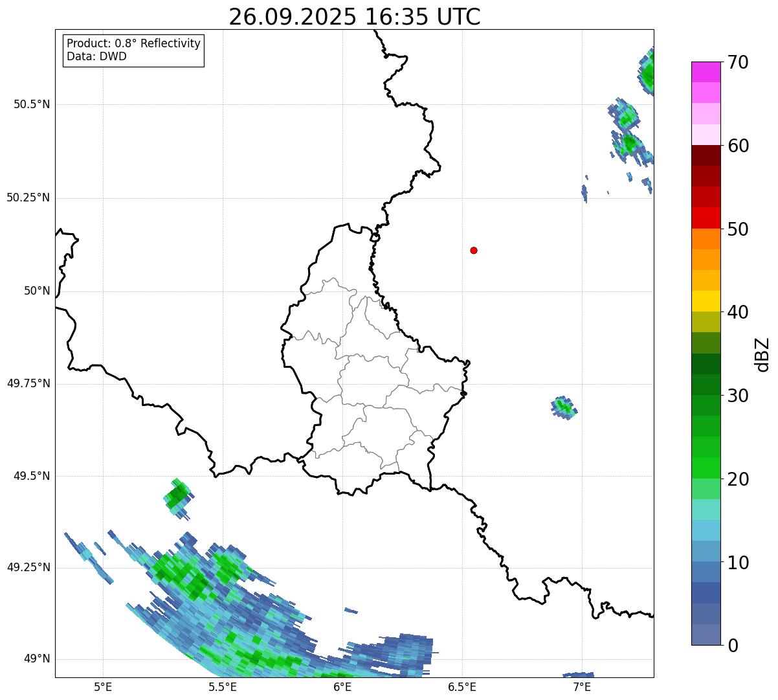This screenshot has width=778, height=700.
Task: Click the 5°E longitude label
Action: click(103, 687)
